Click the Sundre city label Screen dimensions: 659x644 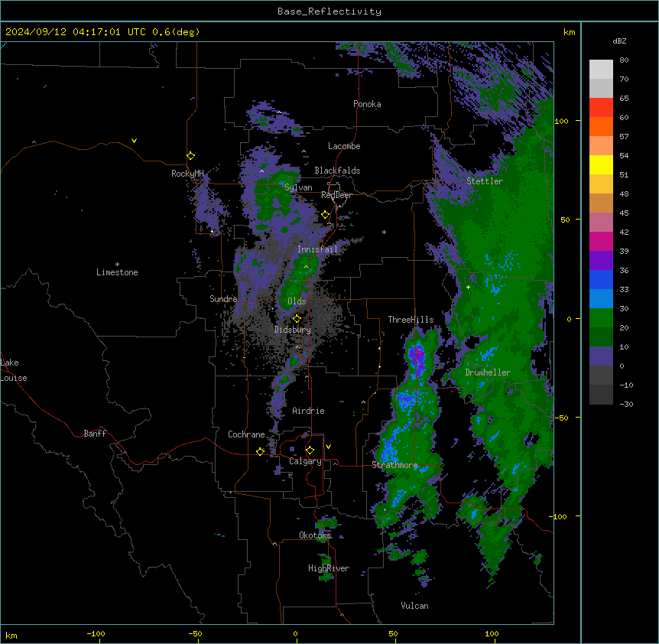pyautogui.click(x=223, y=299)
